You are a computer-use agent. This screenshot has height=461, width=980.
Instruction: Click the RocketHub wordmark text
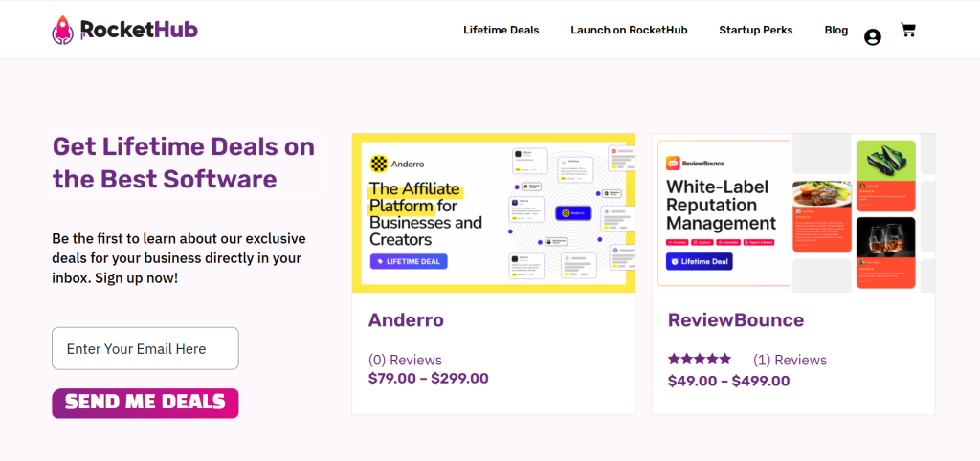[x=139, y=30]
